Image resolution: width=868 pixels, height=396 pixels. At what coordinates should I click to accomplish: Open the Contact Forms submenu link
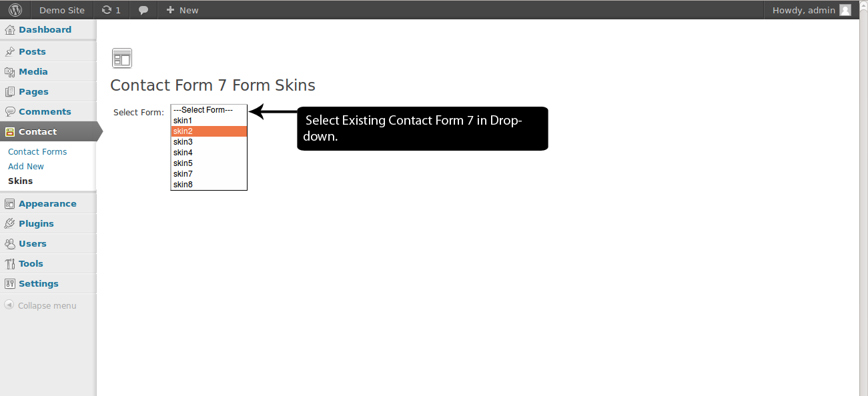pos(37,151)
